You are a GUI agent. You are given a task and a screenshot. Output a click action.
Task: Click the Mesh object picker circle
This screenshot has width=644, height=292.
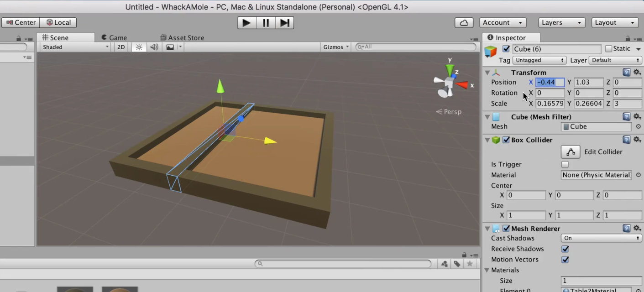click(638, 126)
